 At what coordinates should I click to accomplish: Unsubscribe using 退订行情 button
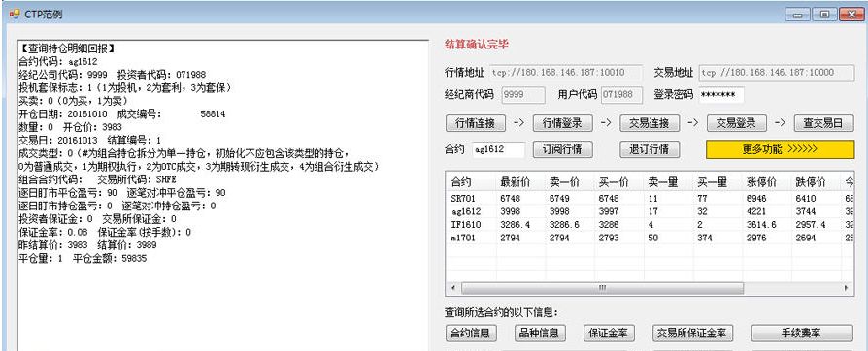click(x=650, y=149)
